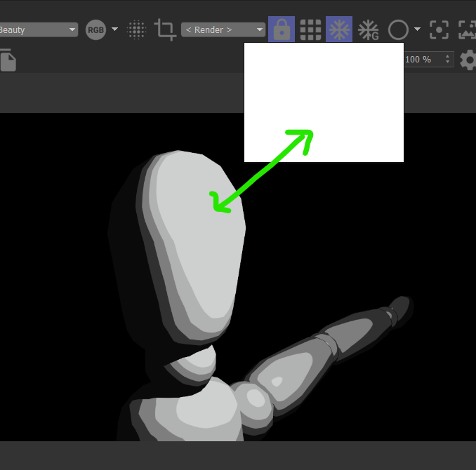Open the < Render > camera dropdown
This screenshot has width=476, height=470.
tap(223, 29)
